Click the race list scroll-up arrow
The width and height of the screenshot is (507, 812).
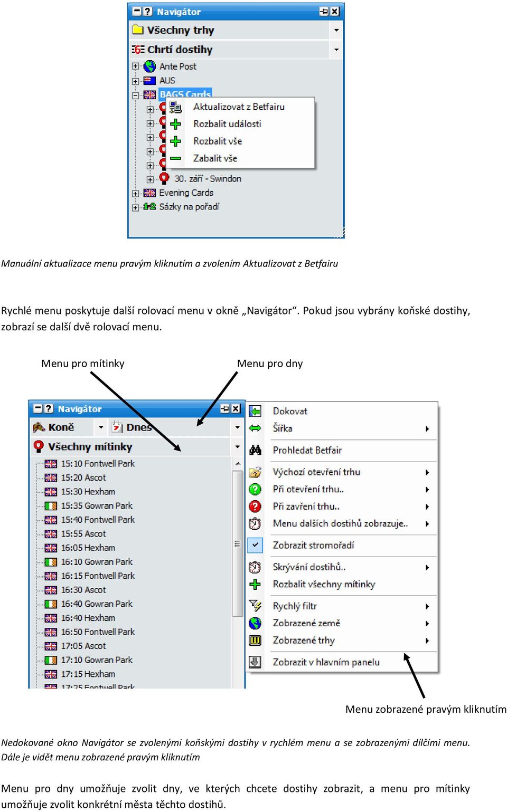pos(237,463)
